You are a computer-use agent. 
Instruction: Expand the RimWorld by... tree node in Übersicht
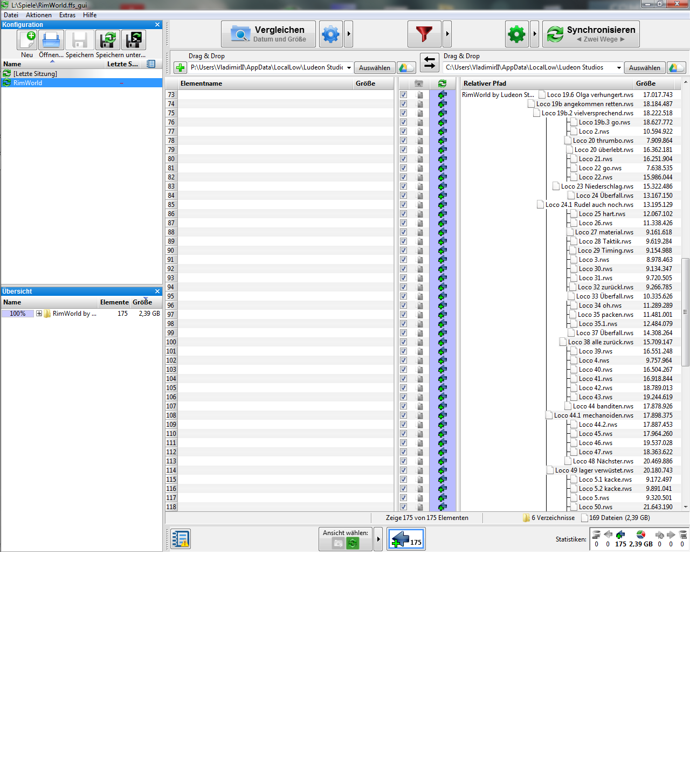click(39, 314)
